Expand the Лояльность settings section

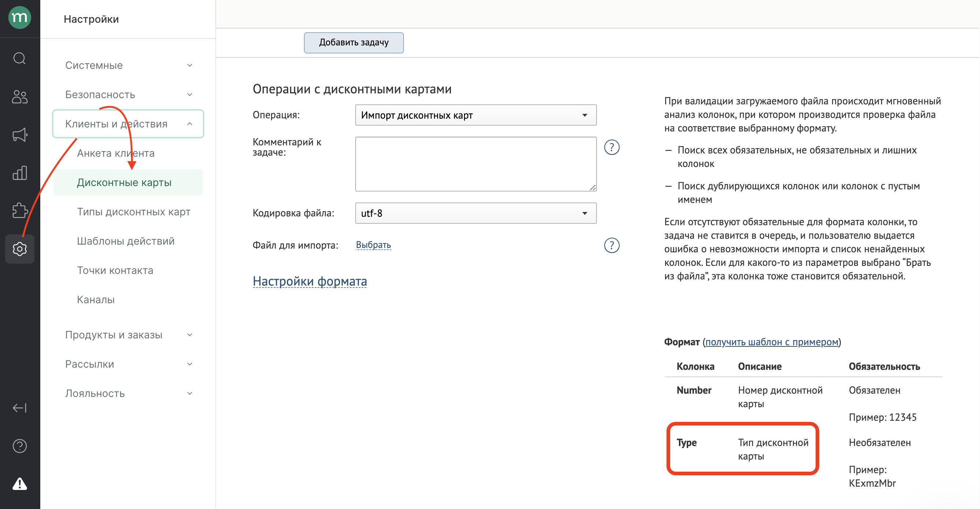128,393
